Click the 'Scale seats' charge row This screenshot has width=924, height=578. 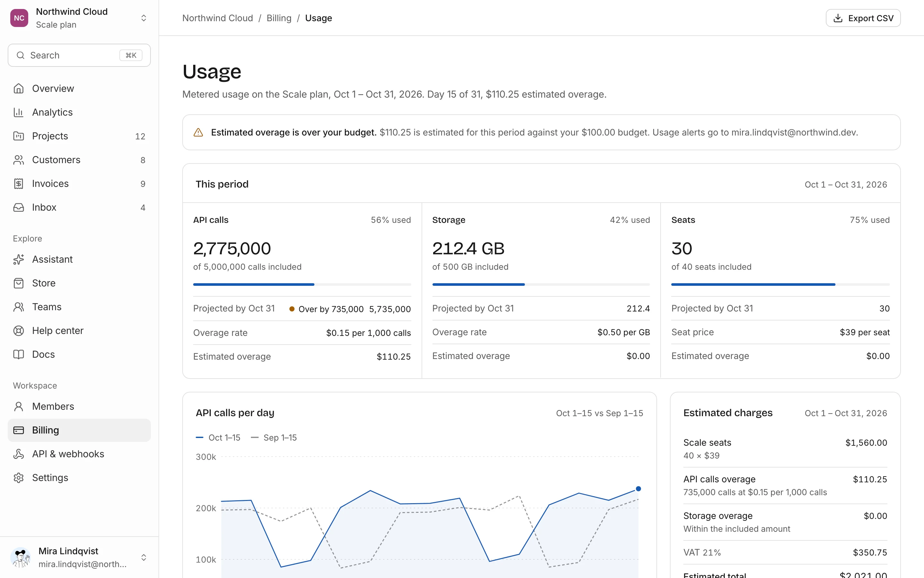(785, 449)
